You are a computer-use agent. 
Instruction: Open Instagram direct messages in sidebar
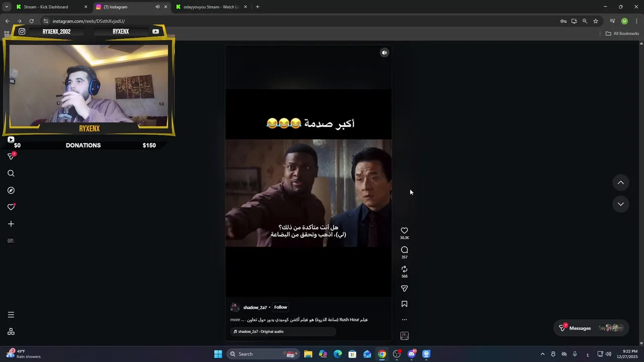point(11,156)
